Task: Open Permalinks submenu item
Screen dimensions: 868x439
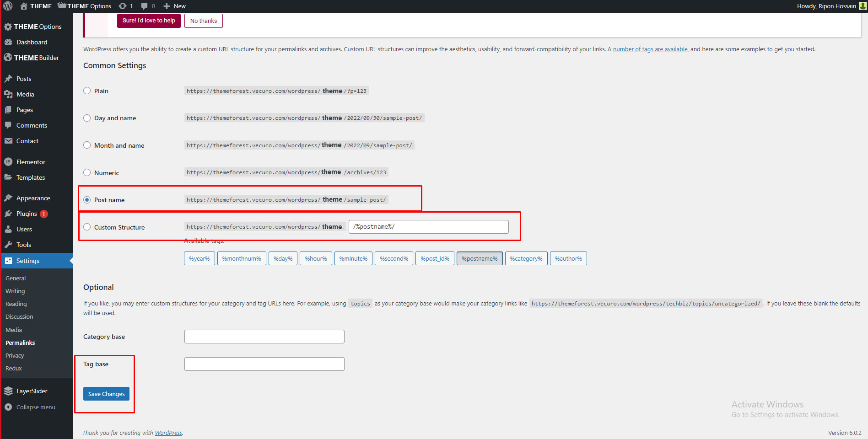Action: point(20,343)
